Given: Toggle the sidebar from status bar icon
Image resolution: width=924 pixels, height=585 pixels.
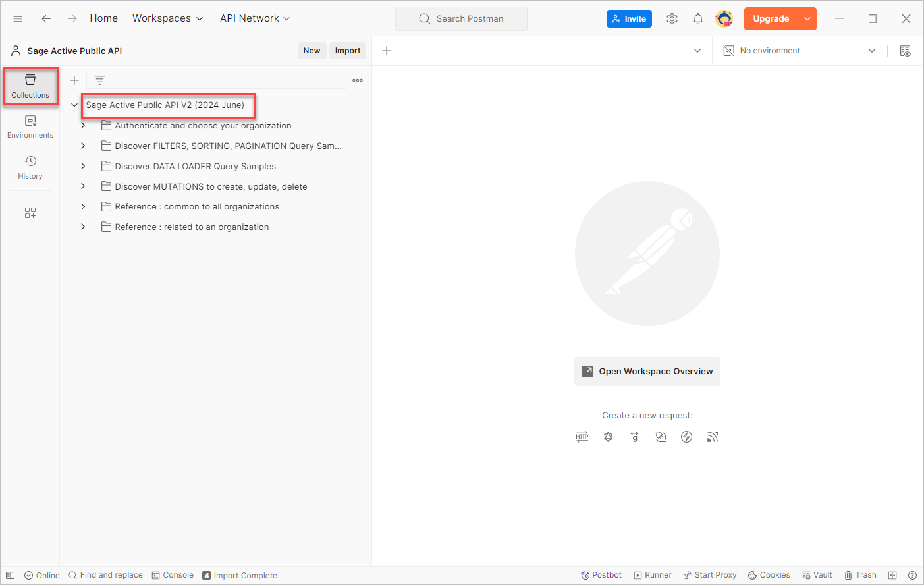Looking at the screenshot, I should (11, 575).
